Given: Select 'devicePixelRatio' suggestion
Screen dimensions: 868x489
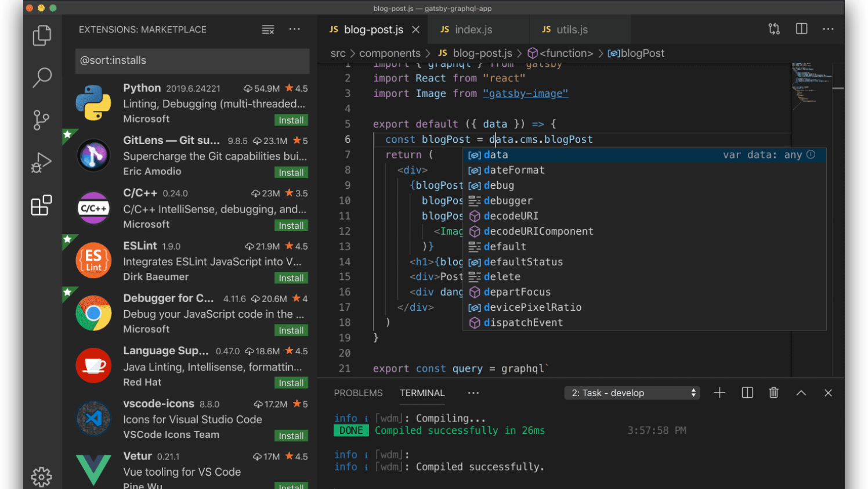Looking at the screenshot, I should coord(644,307).
